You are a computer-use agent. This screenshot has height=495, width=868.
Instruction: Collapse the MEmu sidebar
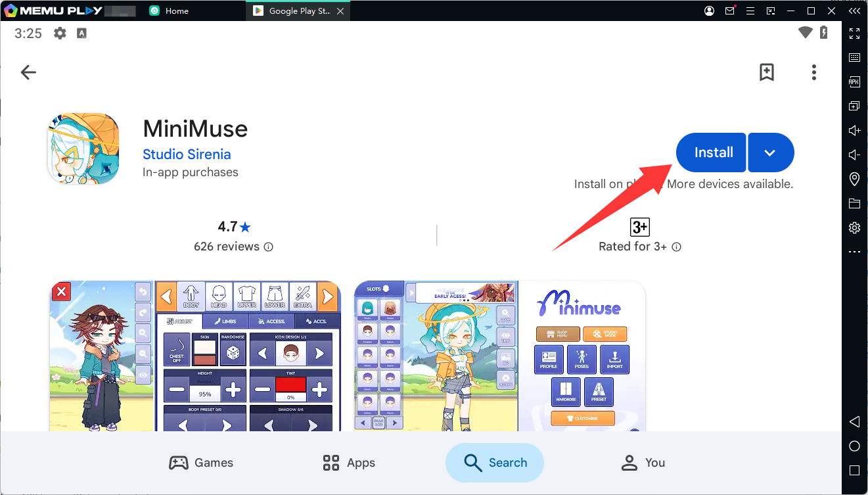point(854,11)
